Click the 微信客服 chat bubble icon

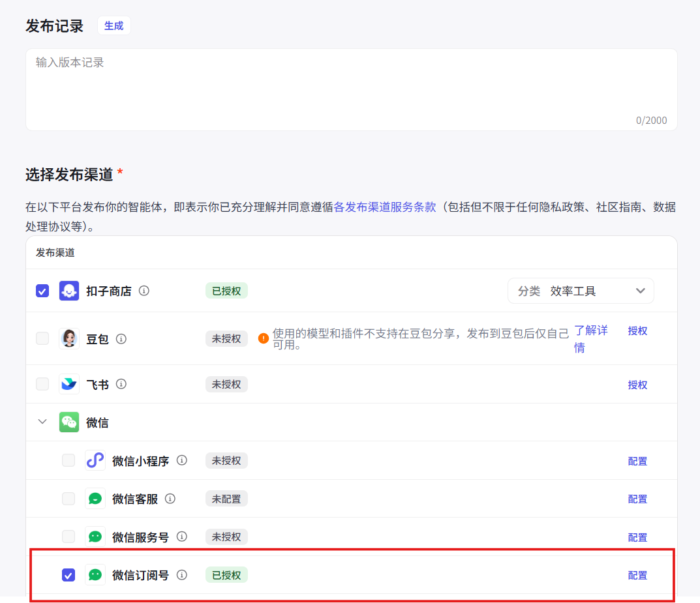95,499
